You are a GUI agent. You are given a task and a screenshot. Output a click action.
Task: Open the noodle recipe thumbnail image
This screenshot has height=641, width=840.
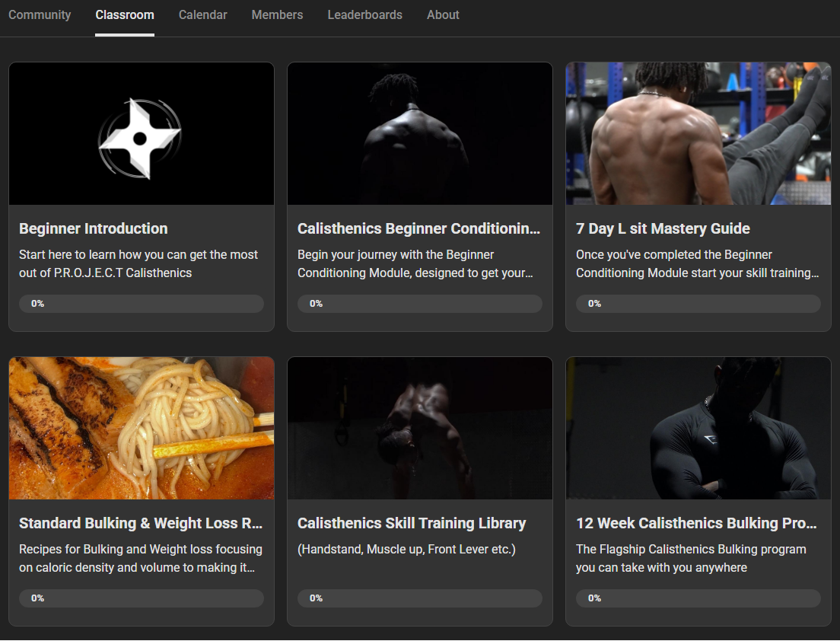142,429
